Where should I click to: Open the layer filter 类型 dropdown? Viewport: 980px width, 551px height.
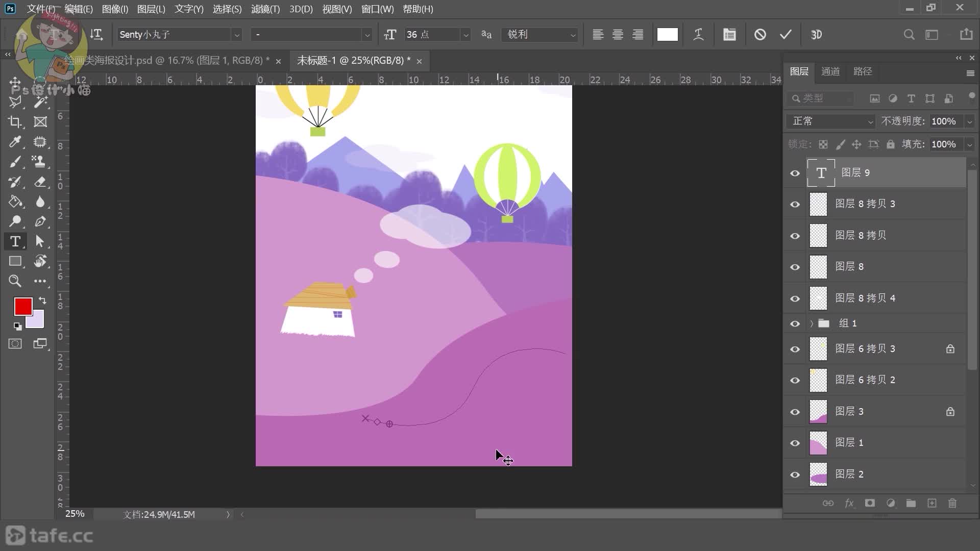pos(822,98)
